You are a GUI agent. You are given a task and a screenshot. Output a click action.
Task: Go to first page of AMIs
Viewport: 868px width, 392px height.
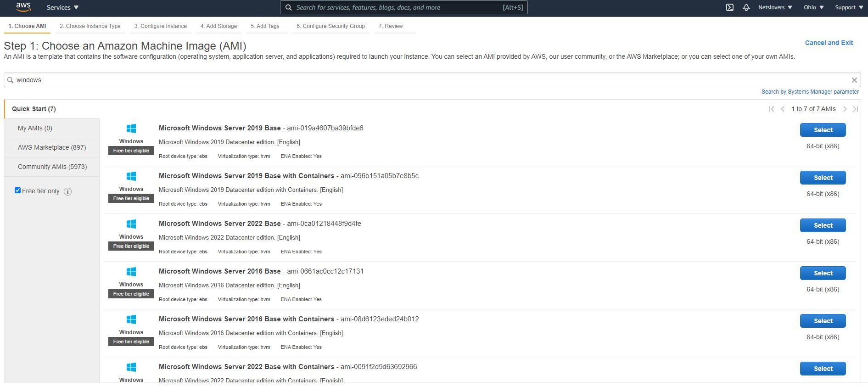coord(771,109)
